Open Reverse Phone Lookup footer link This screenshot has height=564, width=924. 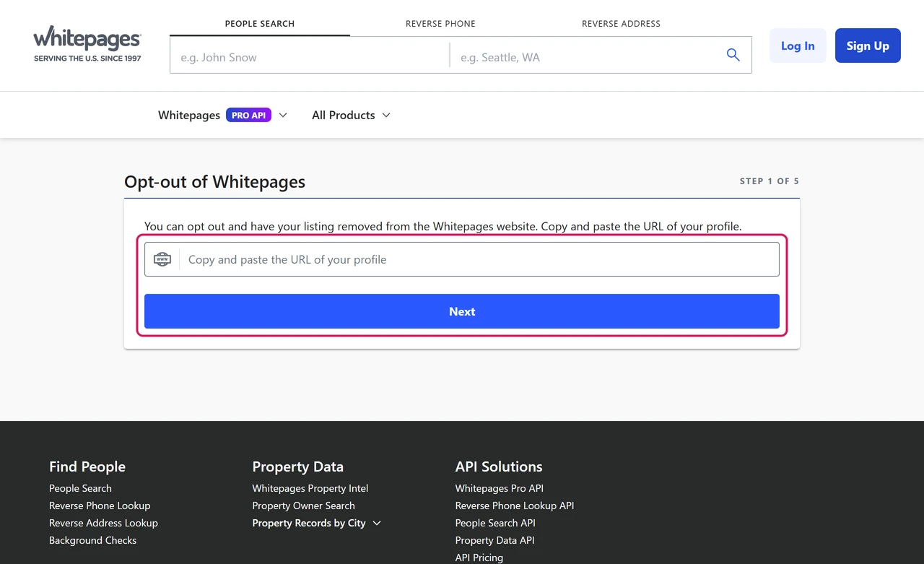(100, 506)
